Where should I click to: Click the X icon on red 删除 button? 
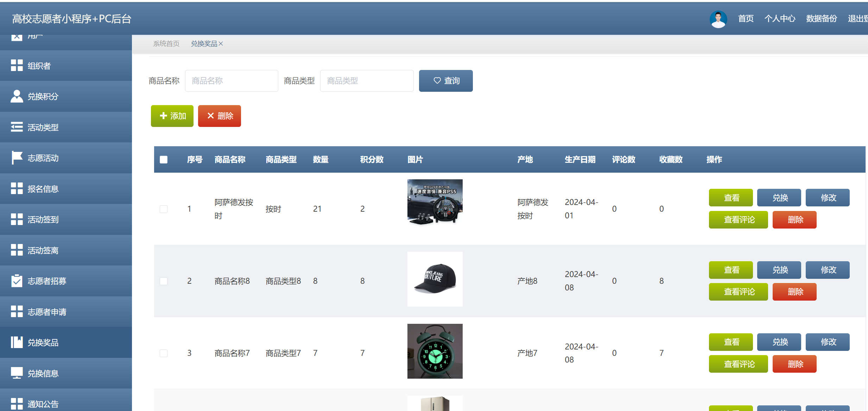pyautogui.click(x=210, y=116)
